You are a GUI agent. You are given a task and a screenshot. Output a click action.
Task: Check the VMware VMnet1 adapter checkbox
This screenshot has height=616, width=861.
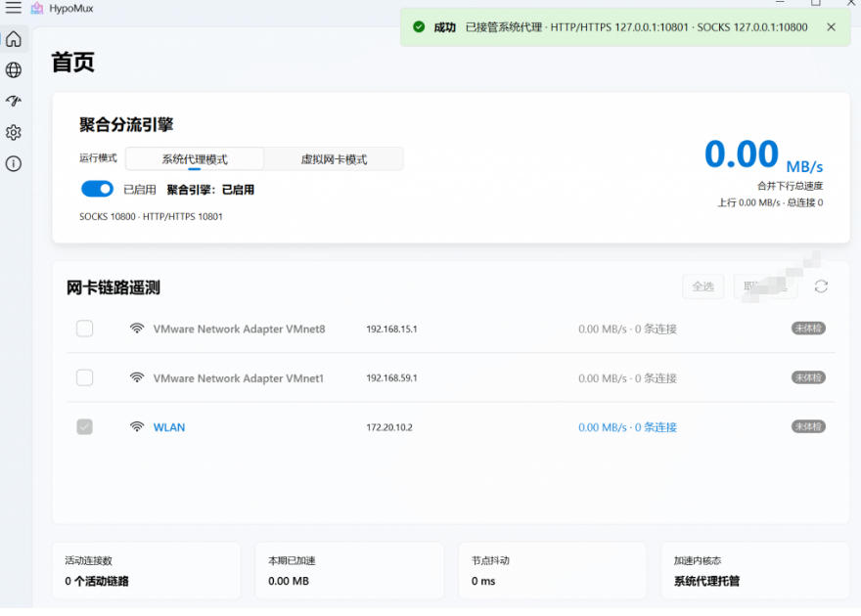(84, 377)
